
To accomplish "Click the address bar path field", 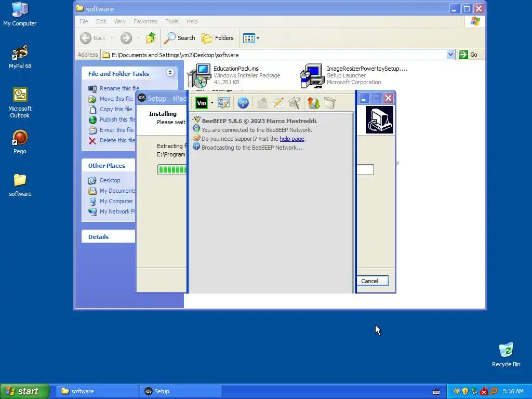I will [x=274, y=55].
